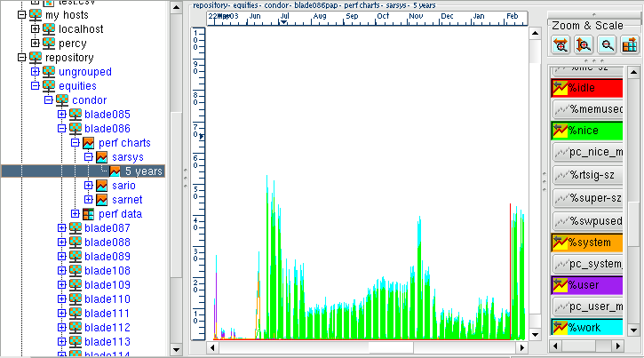Image resolution: width=644 pixels, height=358 pixels.
Task: Toggle the %swpused series button
Action: tap(587, 221)
